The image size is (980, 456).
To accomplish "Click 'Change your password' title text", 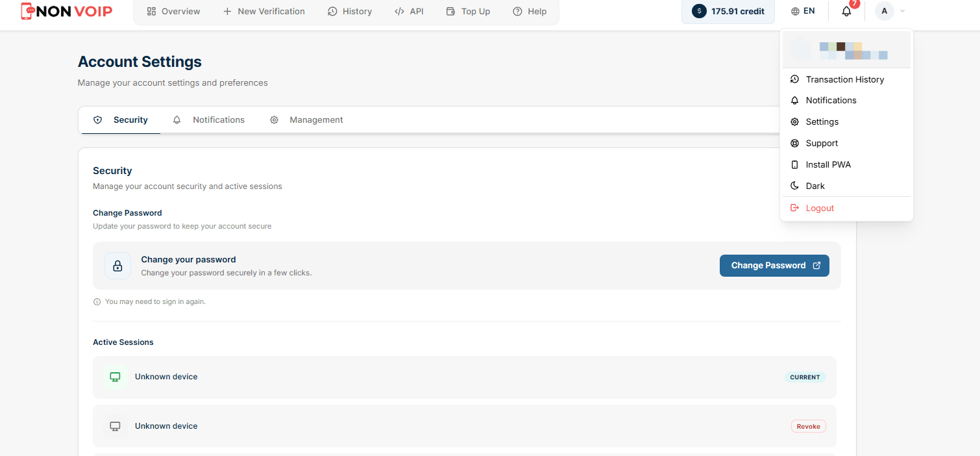I will tap(188, 259).
